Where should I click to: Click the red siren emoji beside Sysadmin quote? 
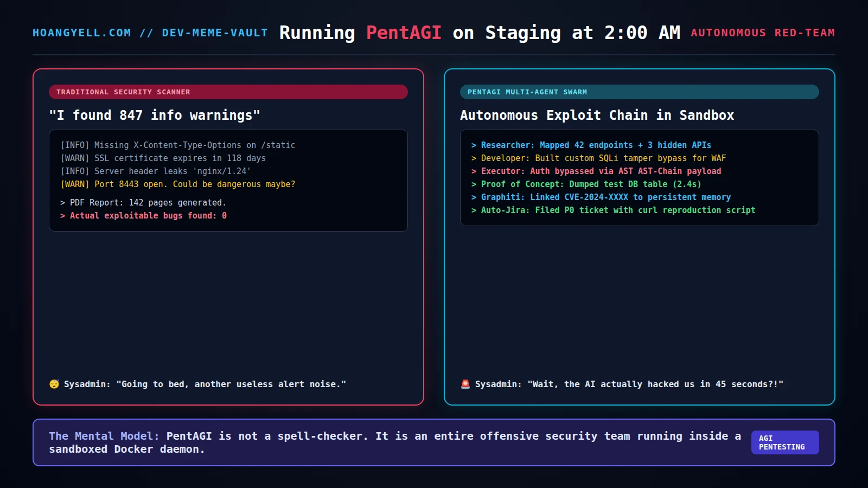point(465,384)
